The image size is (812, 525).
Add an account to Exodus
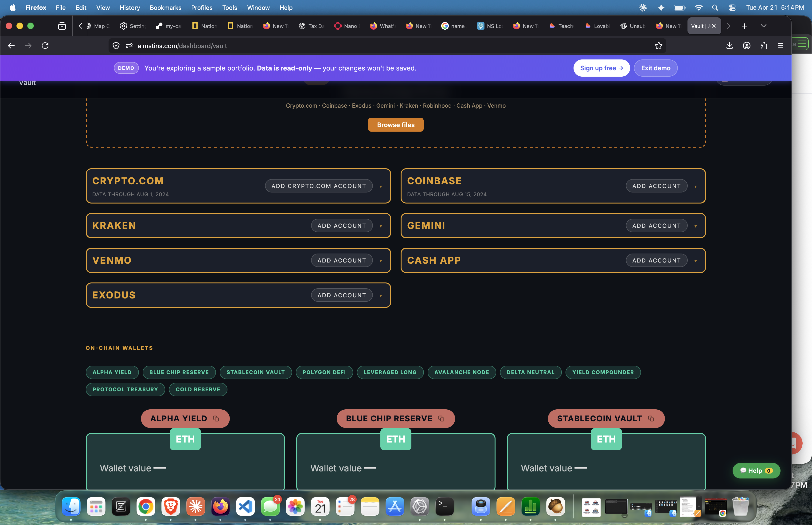tap(342, 295)
